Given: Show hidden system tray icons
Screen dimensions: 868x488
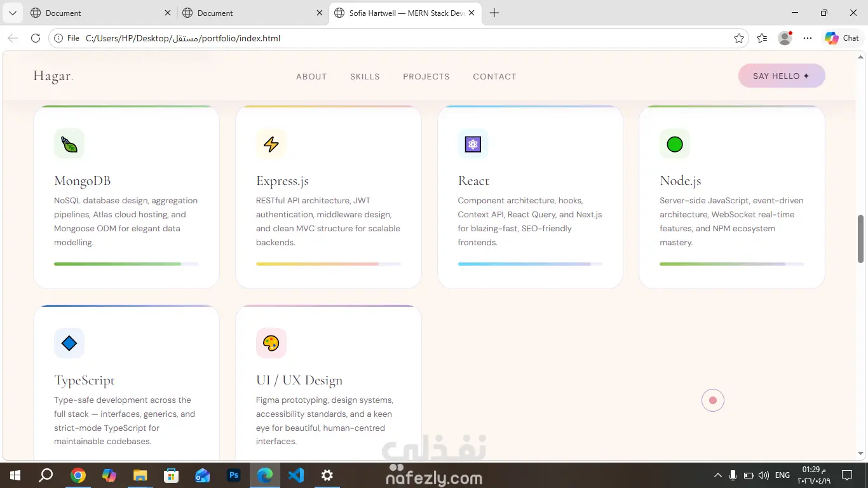Looking at the screenshot, I should [718, 475].
